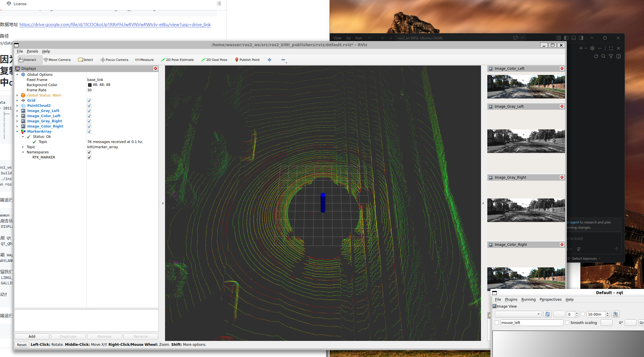The image size is (644, 357).
Task: Click the refresh topics icon in rqt
Action: 548,314
